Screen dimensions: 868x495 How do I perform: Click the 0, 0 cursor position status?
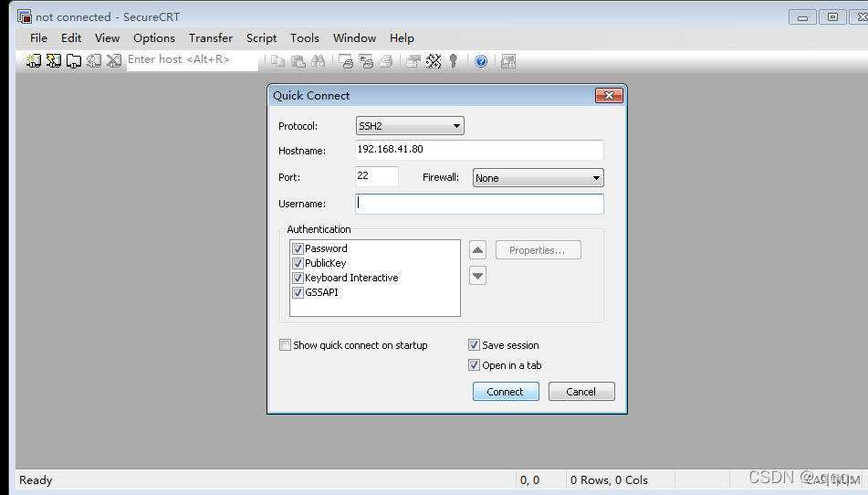[529, 480]
